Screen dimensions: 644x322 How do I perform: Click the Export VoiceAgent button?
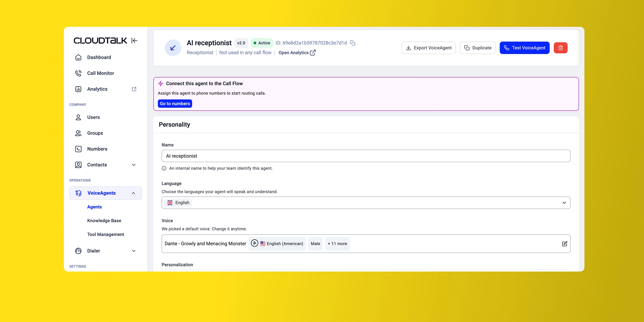[x=429, y=48]
